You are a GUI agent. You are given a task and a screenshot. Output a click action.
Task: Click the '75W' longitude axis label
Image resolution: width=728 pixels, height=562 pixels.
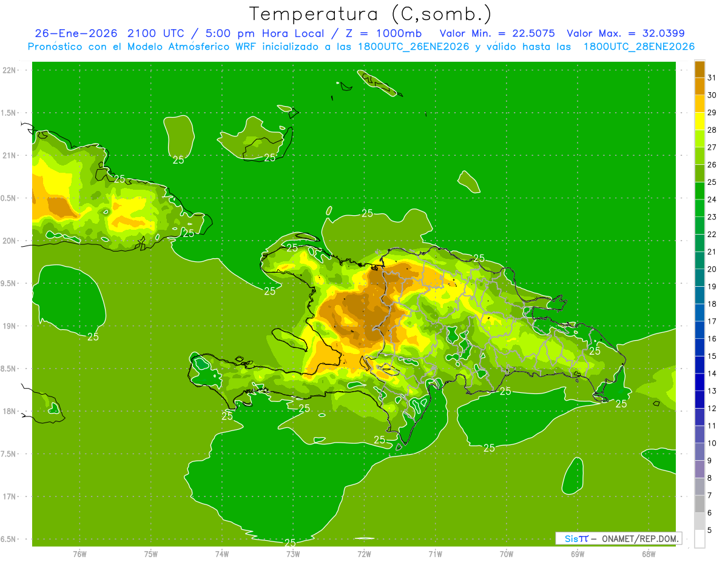click(x=151, y=554)
